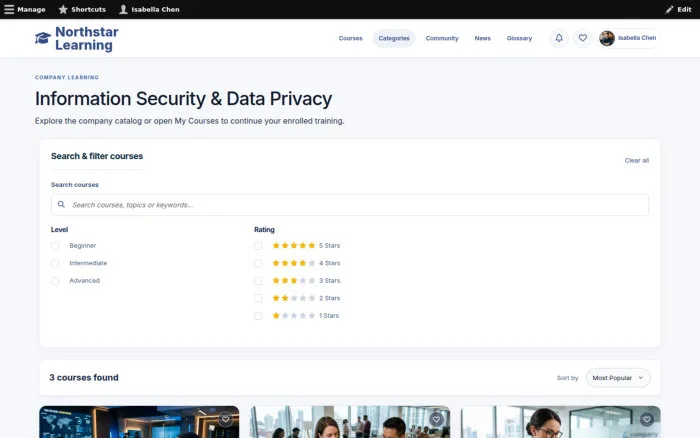This screenshot has height=438, width=700.
Task: Check the 1 Stars rating checkbox
Action: [258, 316]
